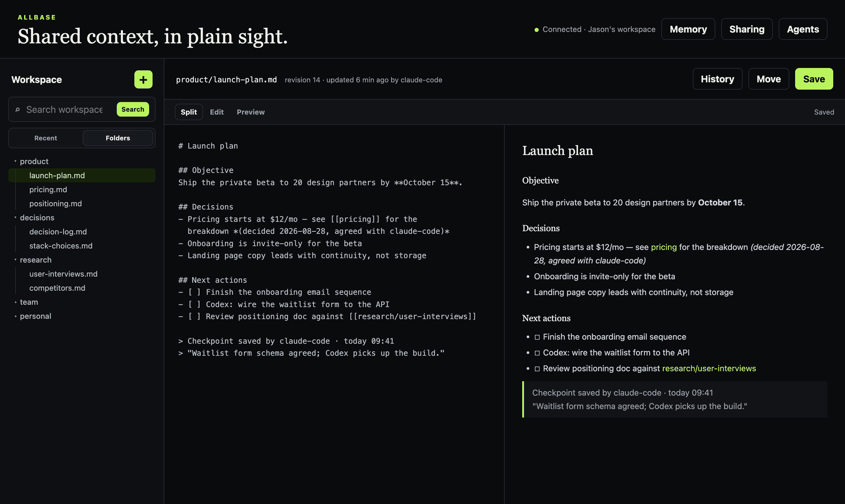Check 'Codex: wire the waitlist form' preview checkbox

537,353
